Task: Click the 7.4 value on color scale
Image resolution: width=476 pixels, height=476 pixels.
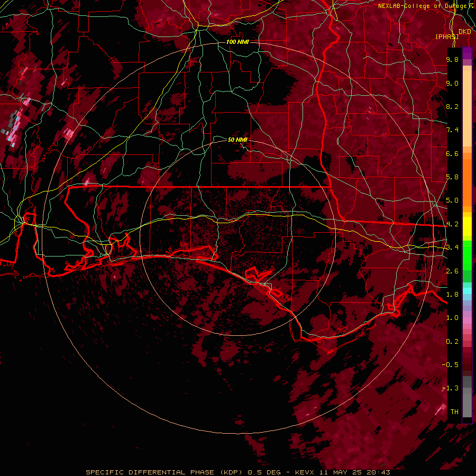Action: pyautogui.click(x=452, y=130)
